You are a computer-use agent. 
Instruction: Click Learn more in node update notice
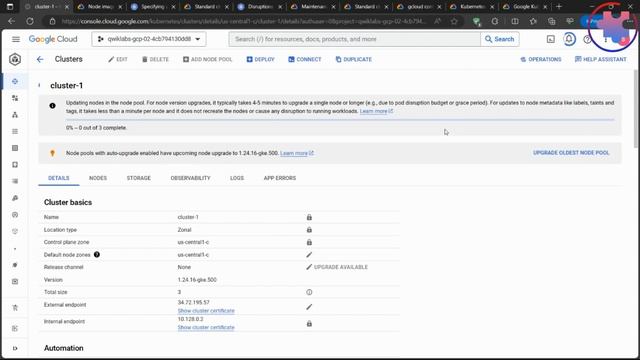coord(376,111)
